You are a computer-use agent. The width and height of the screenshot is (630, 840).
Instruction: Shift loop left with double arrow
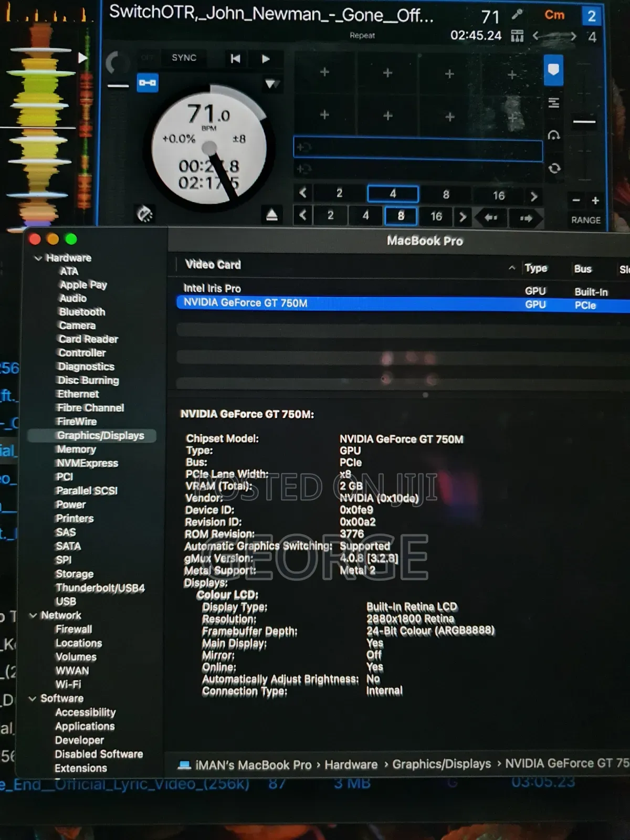(x=490, y=217)
